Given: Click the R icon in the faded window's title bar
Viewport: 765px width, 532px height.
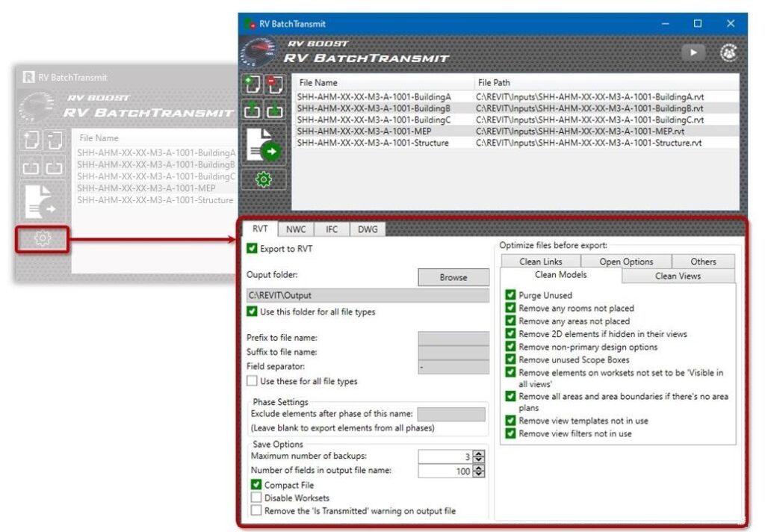Looking at the screenshot, I should click(28, 77).
